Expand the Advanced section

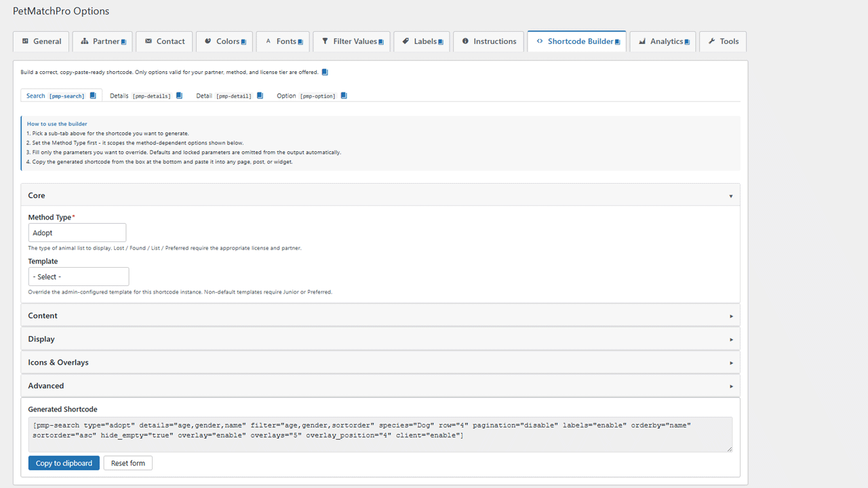tap(380, 386)
